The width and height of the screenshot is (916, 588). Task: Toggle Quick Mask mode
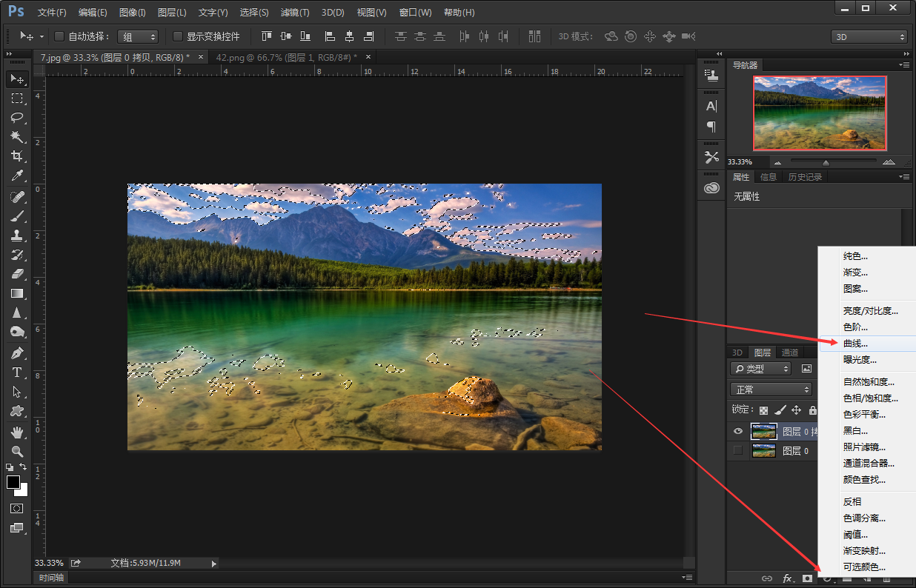(17, 509)
